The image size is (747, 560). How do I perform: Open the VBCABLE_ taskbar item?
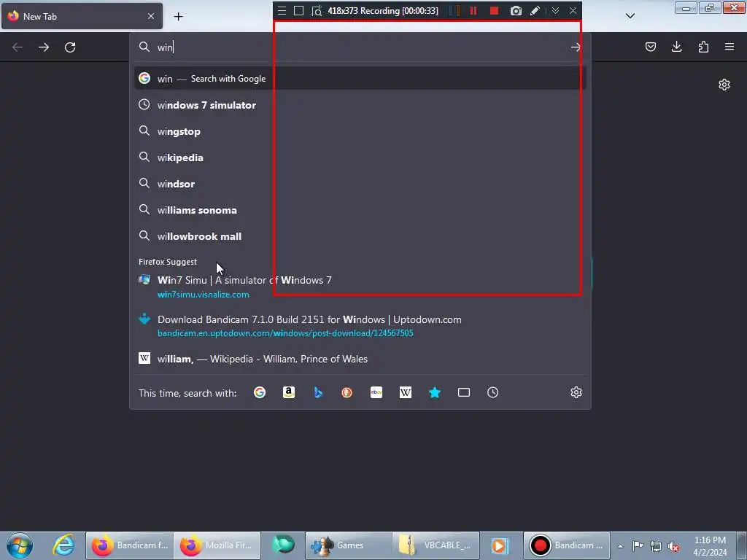point(436,545)
